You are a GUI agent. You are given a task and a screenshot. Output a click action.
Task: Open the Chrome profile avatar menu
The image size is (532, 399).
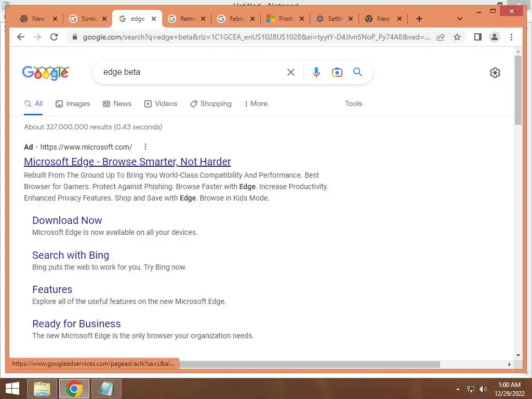[495, 37]
